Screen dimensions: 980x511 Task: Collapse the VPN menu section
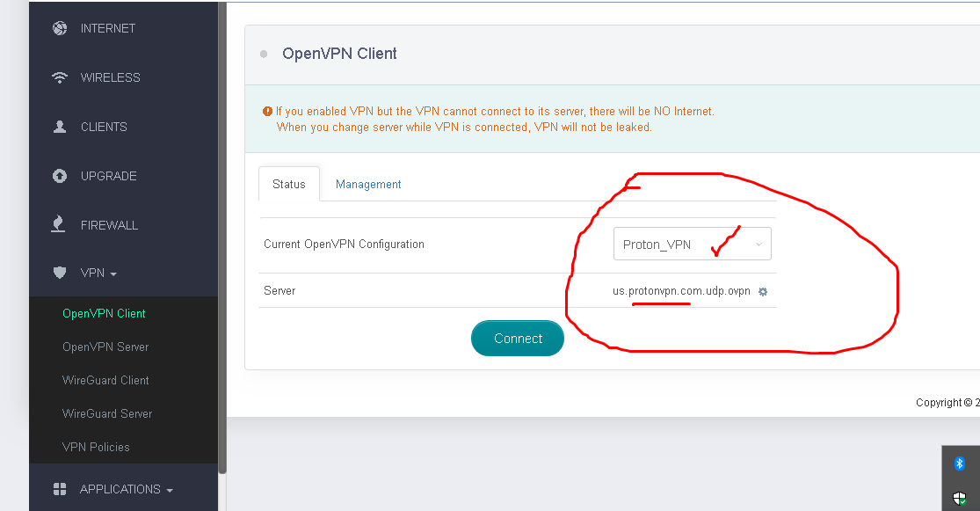[98, 273]
